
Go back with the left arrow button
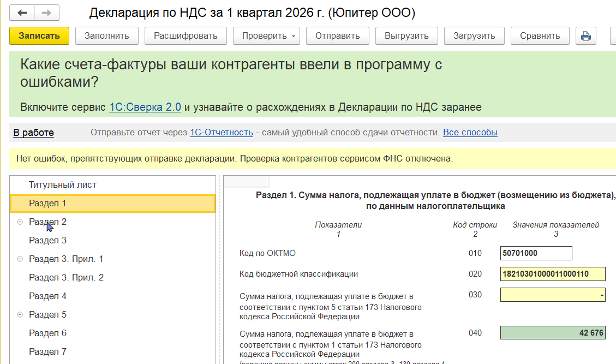point(22,13)
